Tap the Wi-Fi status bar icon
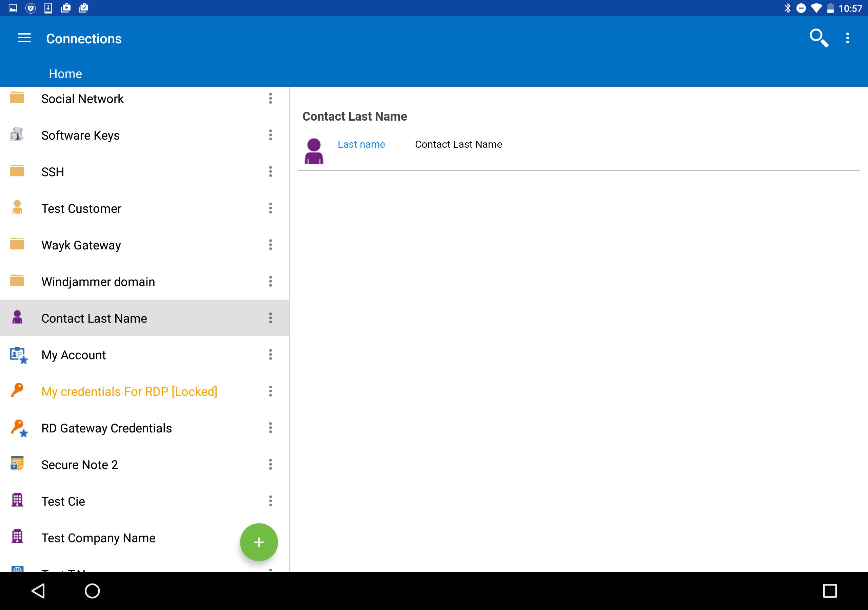The image size is (868, 610). [816, 8]
